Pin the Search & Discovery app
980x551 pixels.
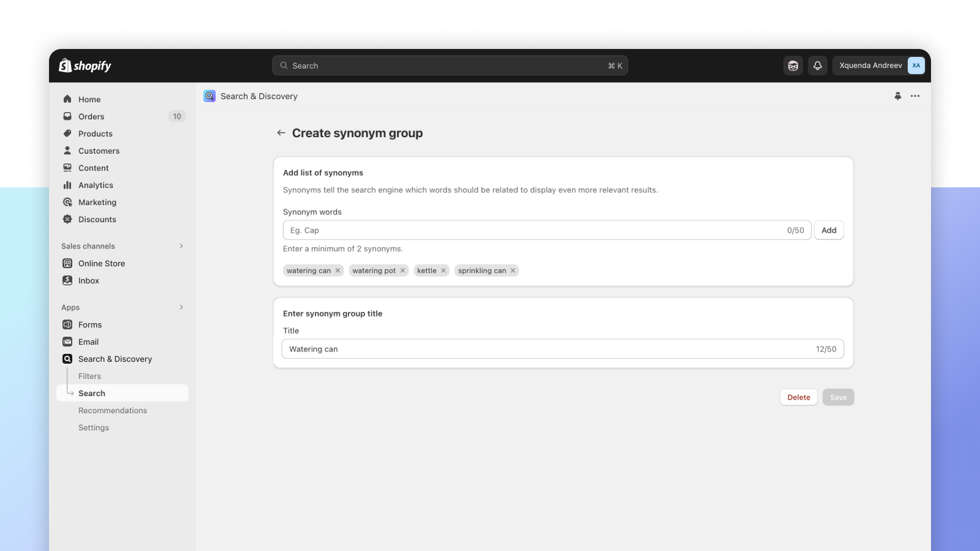coord(898,96)
